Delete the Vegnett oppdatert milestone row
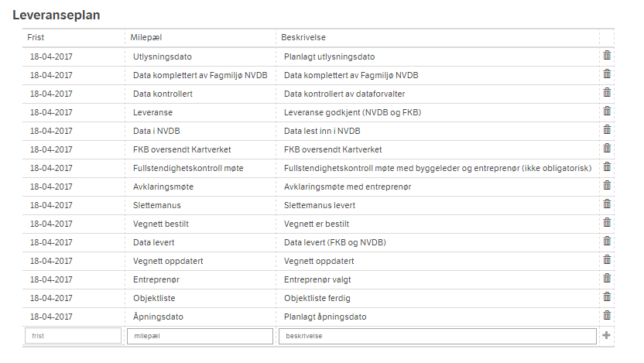 [x=607, y=259]
